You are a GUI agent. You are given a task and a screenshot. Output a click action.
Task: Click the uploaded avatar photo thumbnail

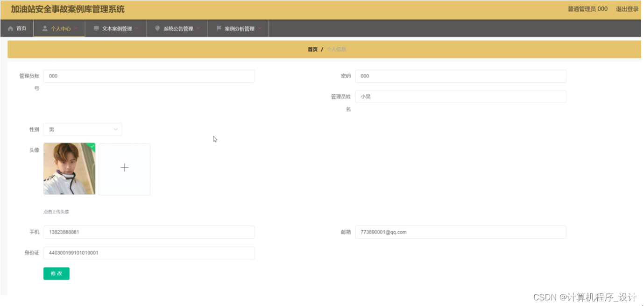coord(69,169)
